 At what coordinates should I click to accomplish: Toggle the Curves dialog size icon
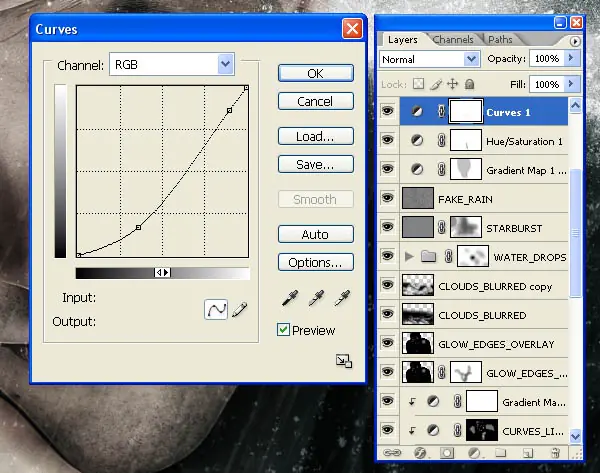point(344,361)
